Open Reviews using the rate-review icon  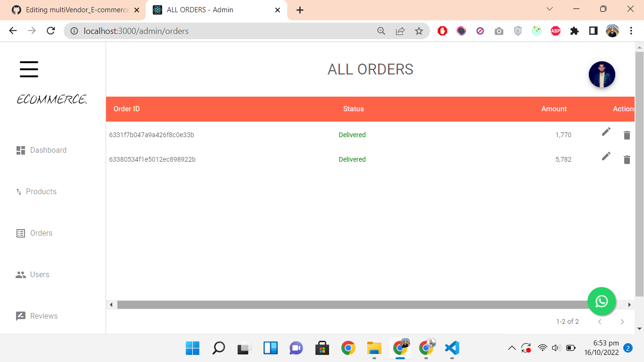click(20, 316)
